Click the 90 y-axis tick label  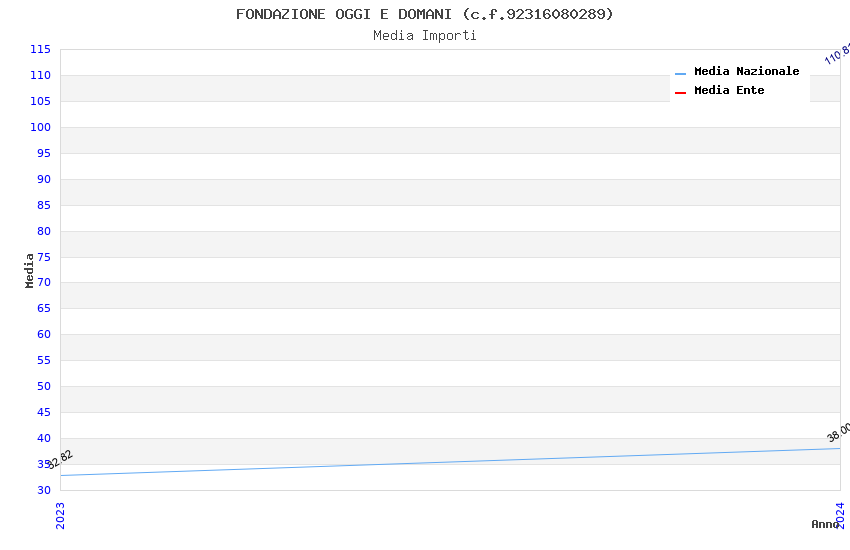coord(44,179)
